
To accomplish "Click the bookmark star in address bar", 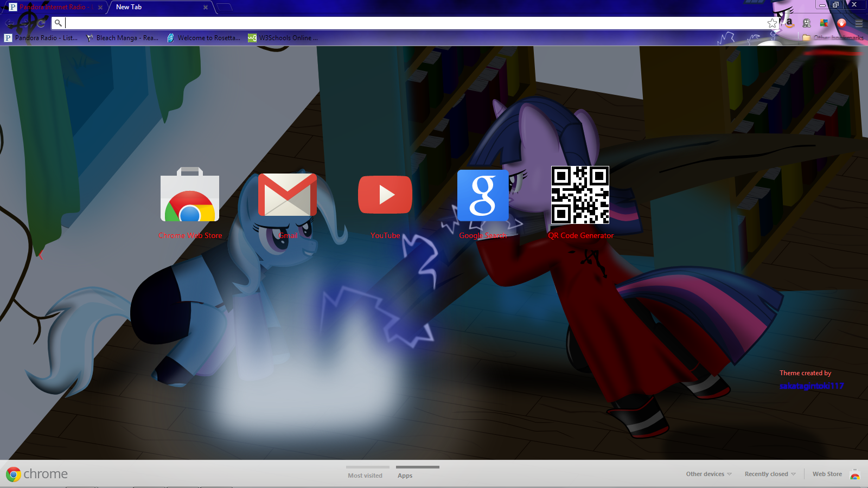I will click(772, 23).
